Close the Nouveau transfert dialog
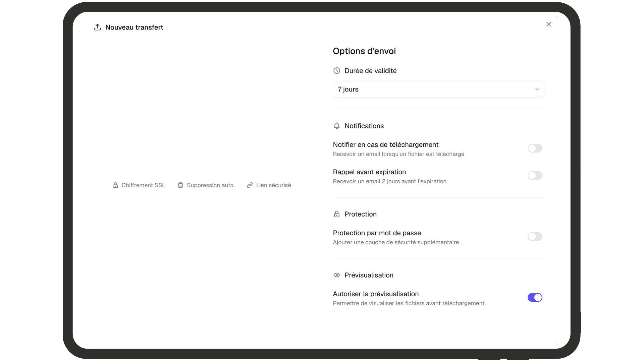 549,24
